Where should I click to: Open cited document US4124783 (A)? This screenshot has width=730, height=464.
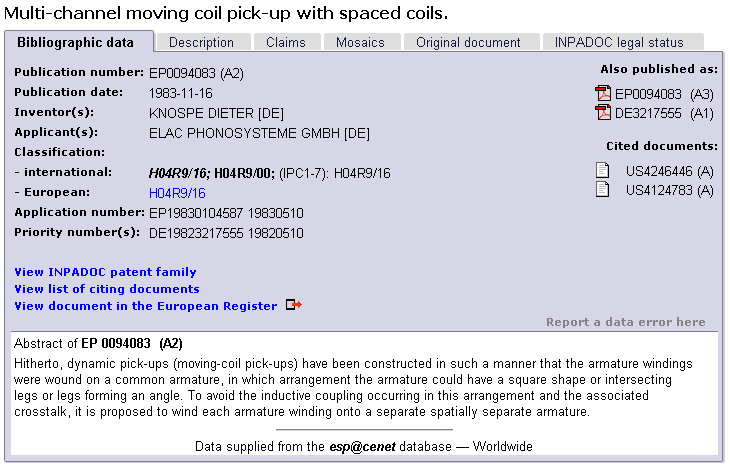pos(669,190)
